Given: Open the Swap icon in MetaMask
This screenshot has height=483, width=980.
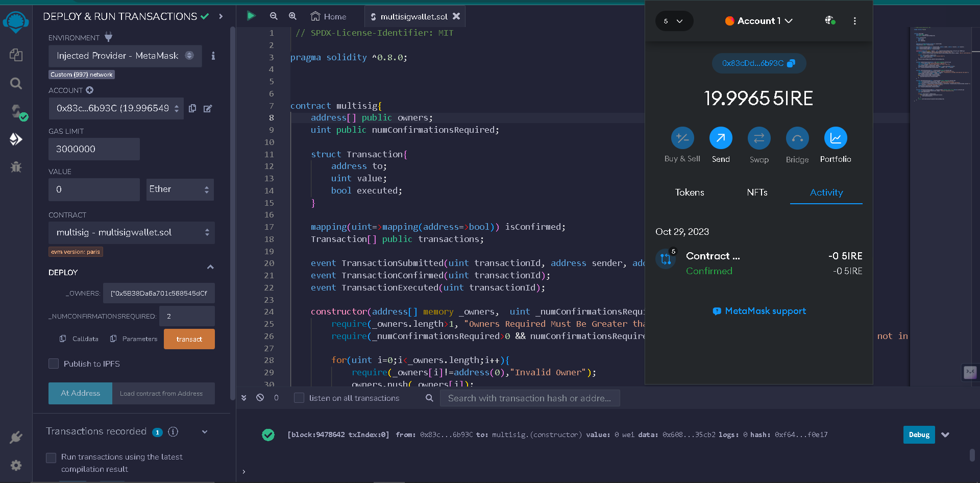Looking at the screenshot, I should [x=759, y=138].
